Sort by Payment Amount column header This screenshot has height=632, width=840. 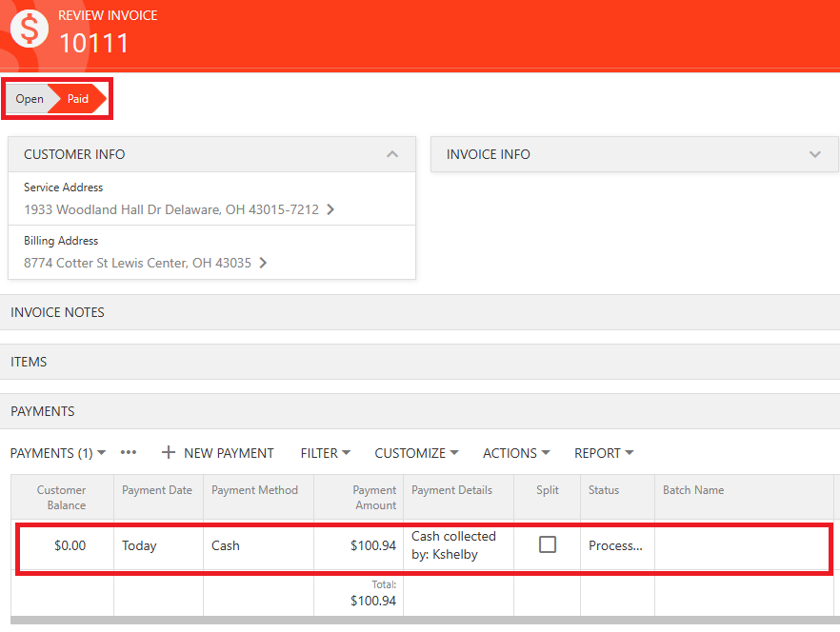[358, 497]
